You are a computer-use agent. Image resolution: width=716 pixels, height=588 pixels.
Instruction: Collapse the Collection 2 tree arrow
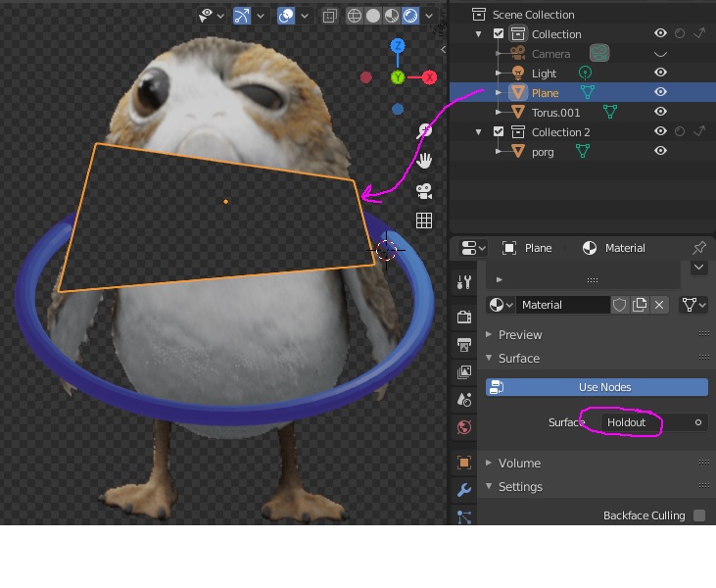[x=479, y=132]
